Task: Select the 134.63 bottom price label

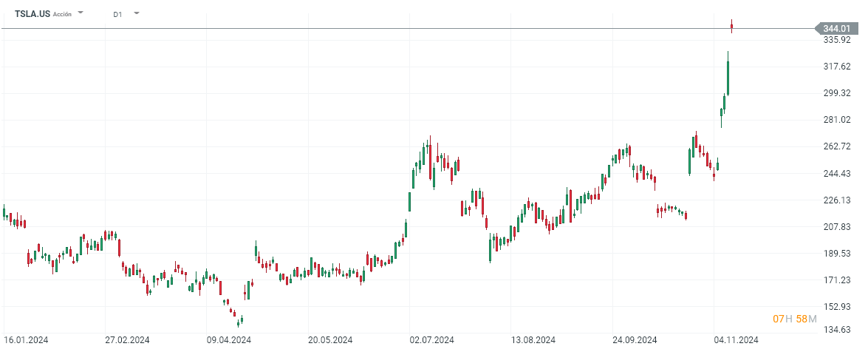Action: 838,330
